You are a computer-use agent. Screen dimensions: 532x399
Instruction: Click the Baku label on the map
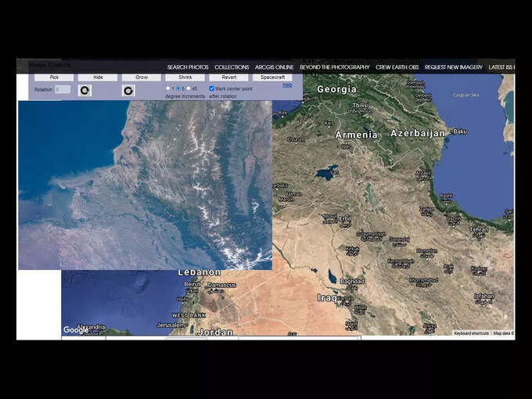click(x=460, y=131)
